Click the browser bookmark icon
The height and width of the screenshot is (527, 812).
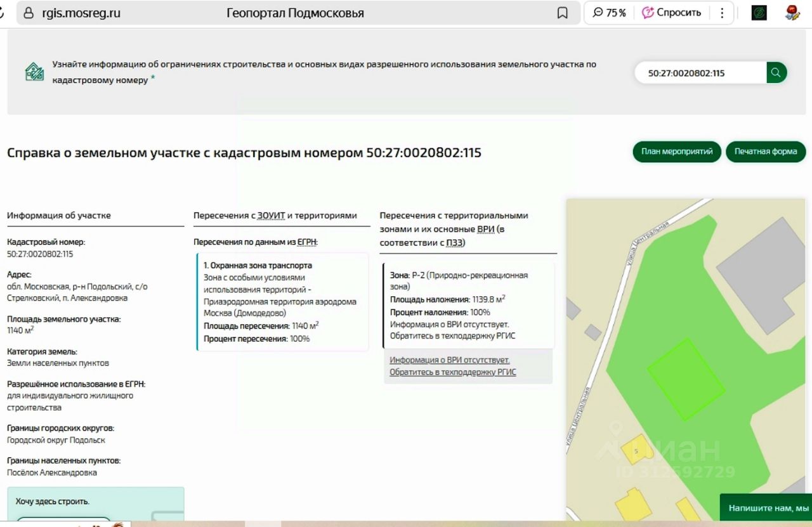[562, 13]
